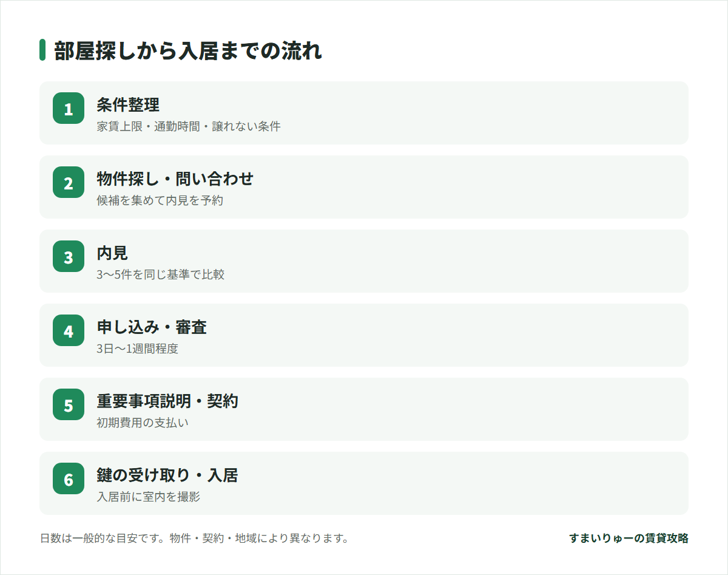Click the green step 4 number badge
Screen dimensions: 728x575
point(69,330)
